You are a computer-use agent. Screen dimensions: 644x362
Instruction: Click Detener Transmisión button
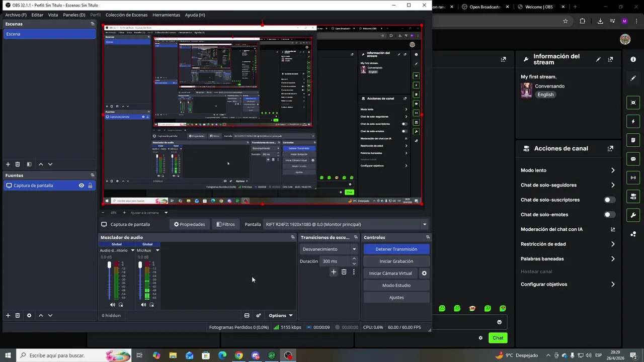click(396, 249)
